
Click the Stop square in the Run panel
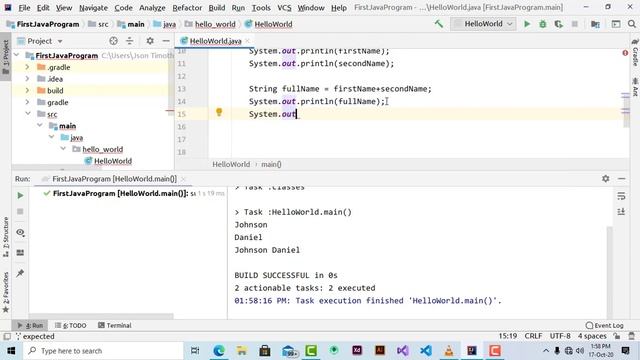coord(20,211)
